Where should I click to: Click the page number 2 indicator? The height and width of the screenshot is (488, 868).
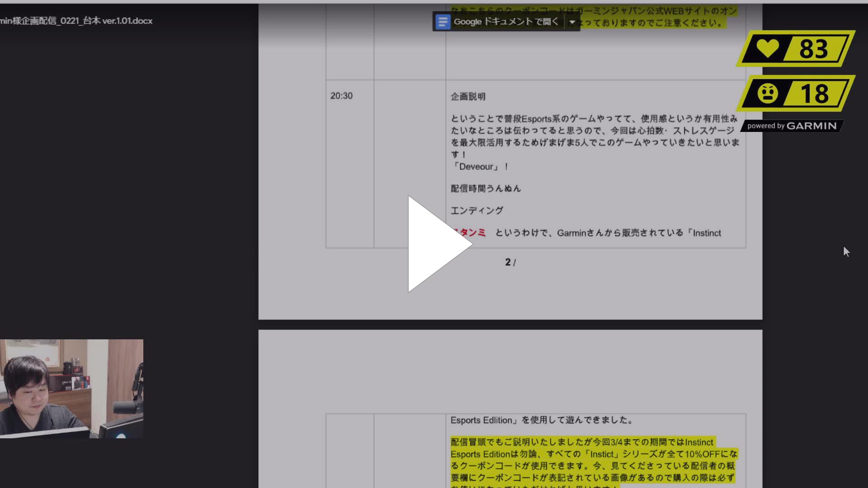pyautogui.click(x=509, y=262)
